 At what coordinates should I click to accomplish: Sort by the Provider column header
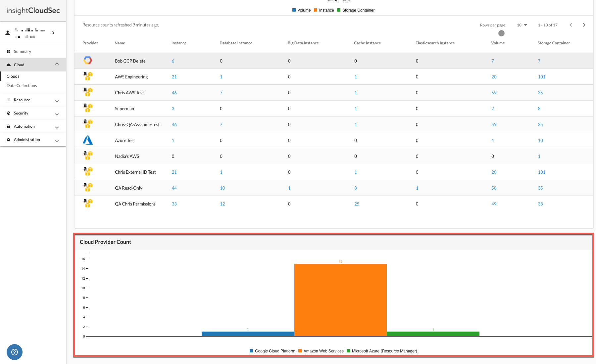click(x=90, y=43)
